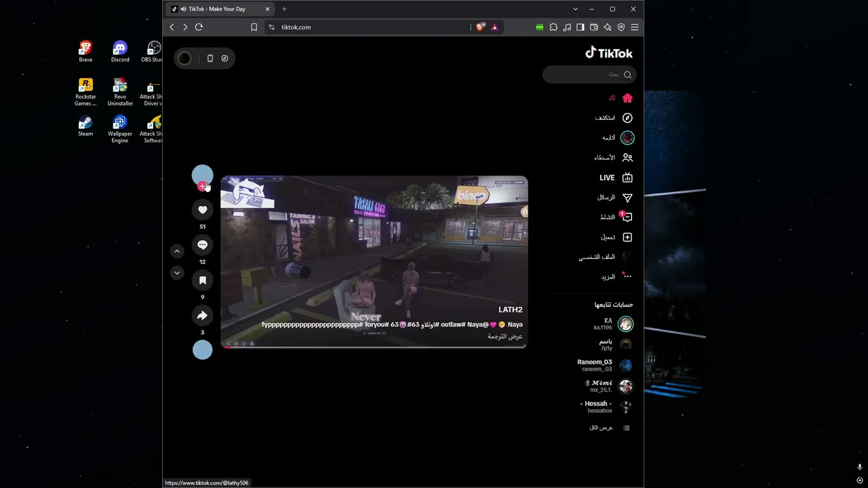
Task: Click the phone icon in top-left pill
Action: 210,58
